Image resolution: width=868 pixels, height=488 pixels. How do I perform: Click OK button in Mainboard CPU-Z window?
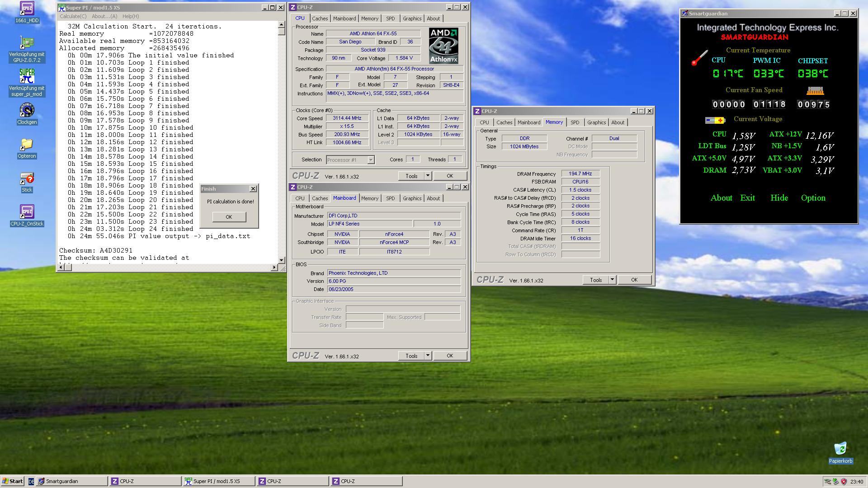(450, 356)
